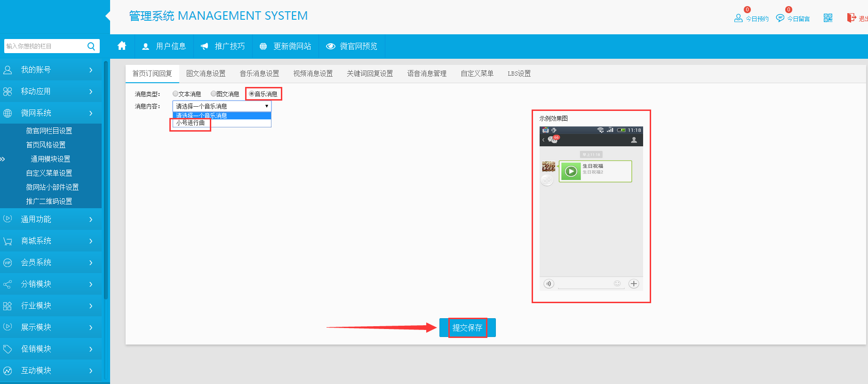Open today's messages (今日留言) icon
The width and height of the screenshot is (868, 384).
tap(780, 18)
